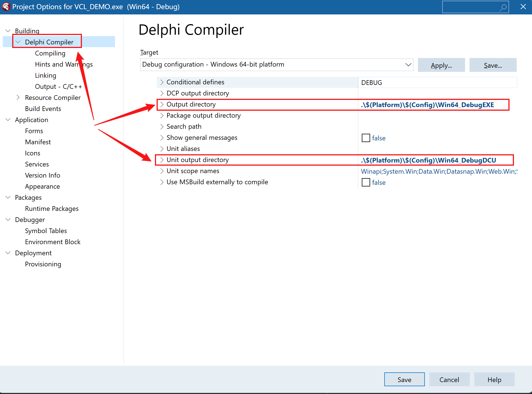The image size is (532, 394).
Task: Expand the Output directory row
Action: pyautogui.click(x=162, y=104)
